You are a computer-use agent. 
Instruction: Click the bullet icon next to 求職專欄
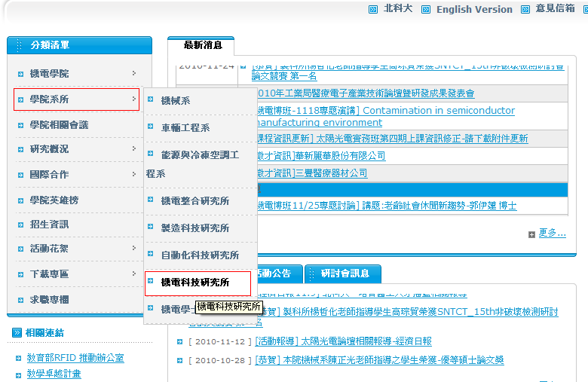20,300
